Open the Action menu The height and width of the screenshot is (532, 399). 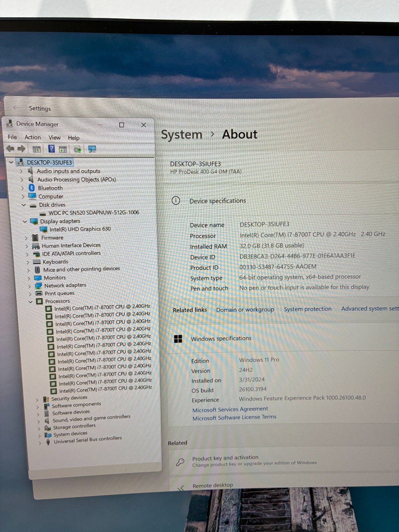coord(33,137)
